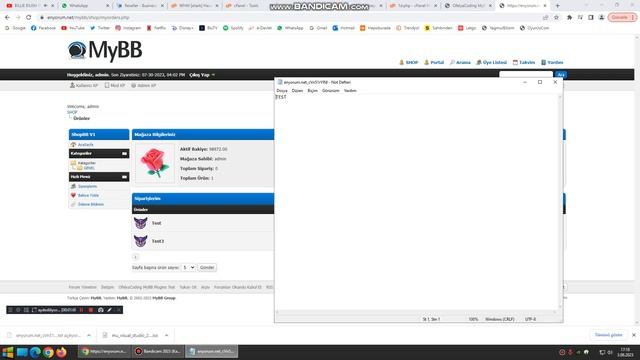Screen dimensions: 640x360
Task: Close the browser downloads bar
Action: coord(633,335)
